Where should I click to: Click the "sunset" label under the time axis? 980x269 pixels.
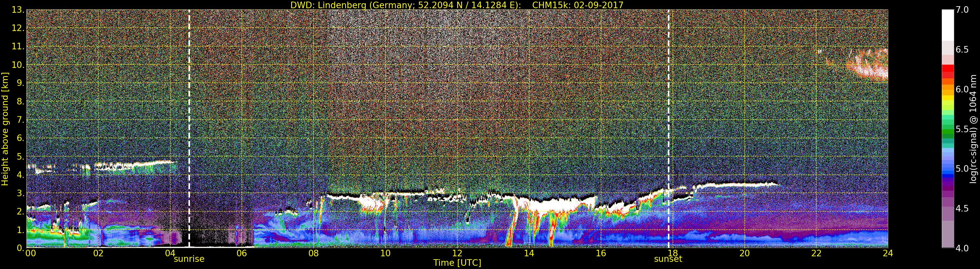[x=668, y=259]
